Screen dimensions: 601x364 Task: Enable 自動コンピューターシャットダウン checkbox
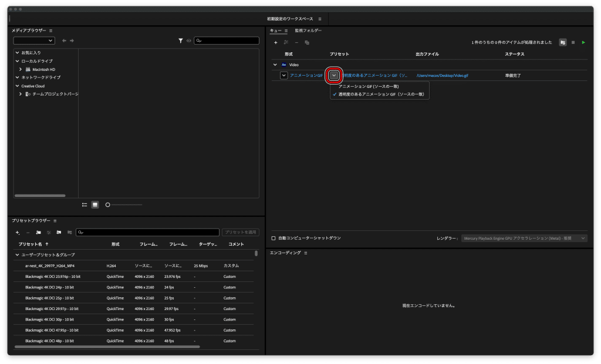pos(274,238)
